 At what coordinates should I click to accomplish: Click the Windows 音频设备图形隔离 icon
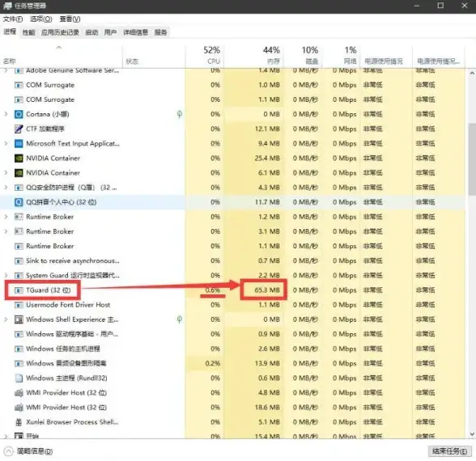pos(19,363)
